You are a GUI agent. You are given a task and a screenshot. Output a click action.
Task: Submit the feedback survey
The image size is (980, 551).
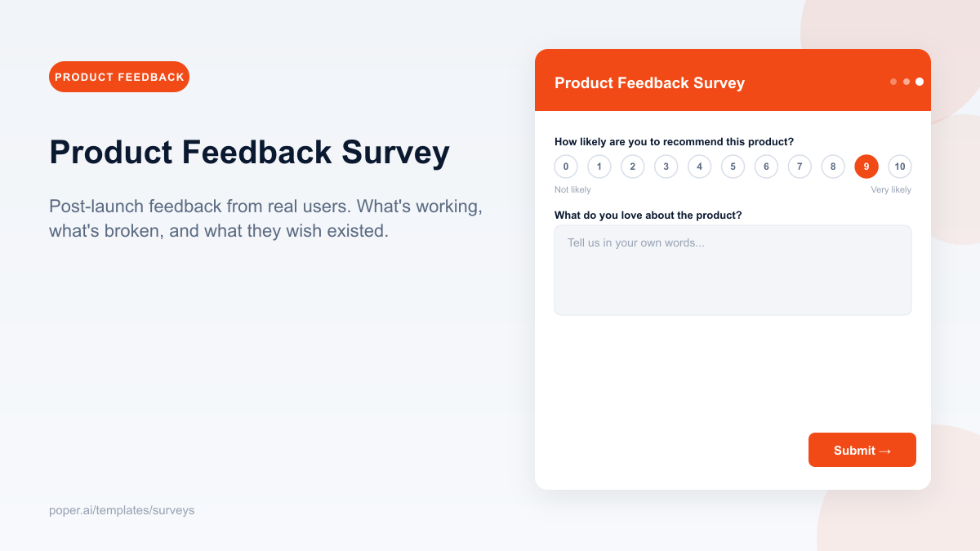click(862, 450)
